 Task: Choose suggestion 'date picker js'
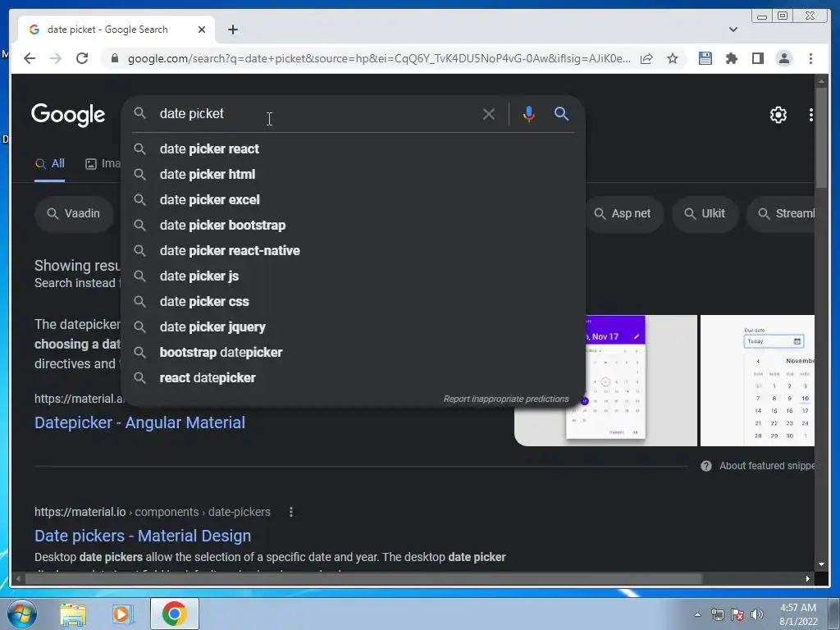354,276
